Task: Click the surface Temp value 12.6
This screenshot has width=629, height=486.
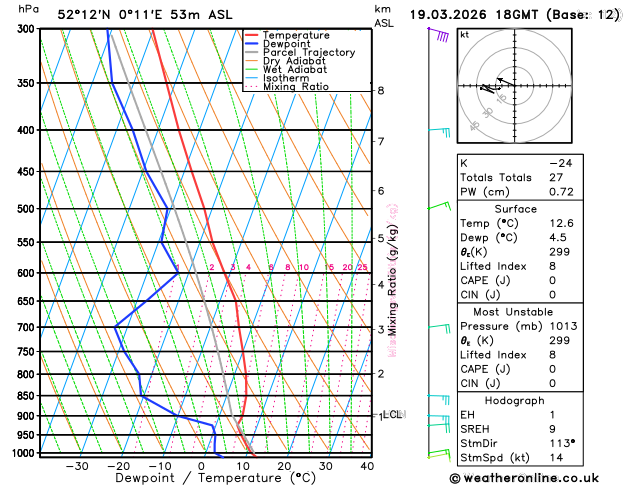Action: point(561,223)
